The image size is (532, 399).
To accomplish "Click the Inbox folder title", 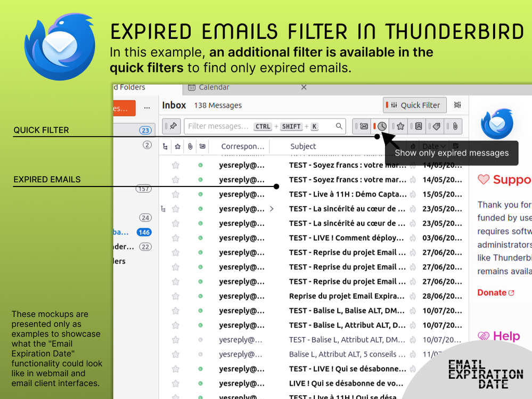I will coord(174,105).
